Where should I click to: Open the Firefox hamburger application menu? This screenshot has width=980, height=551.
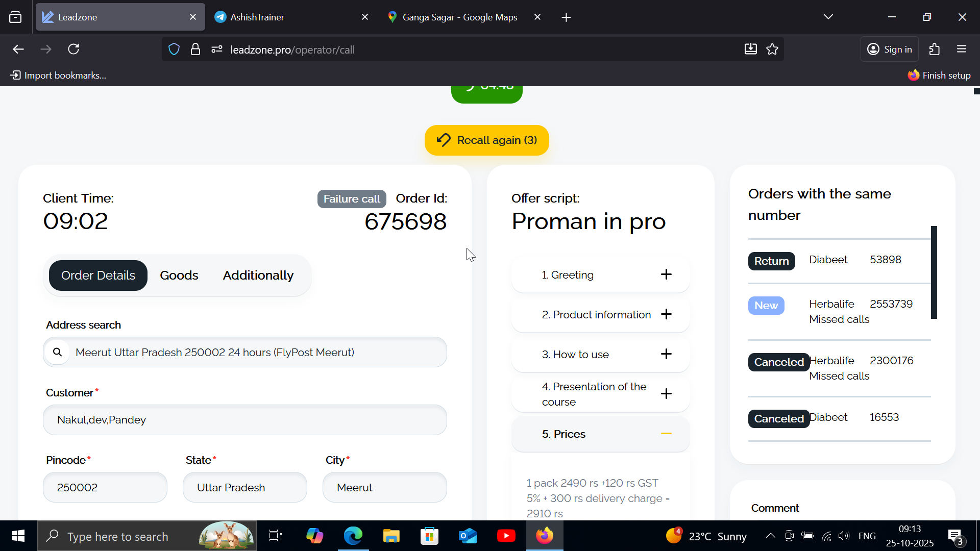(x=962, y=49)
